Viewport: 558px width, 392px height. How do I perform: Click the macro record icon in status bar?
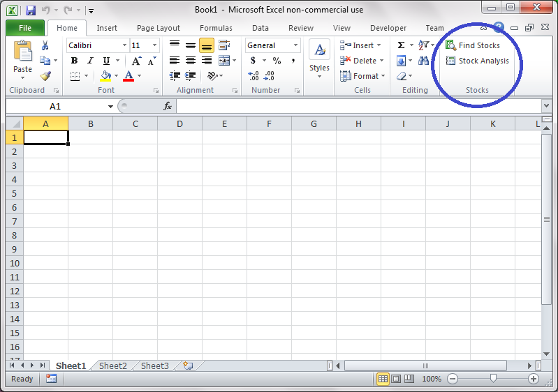[51, 379]
